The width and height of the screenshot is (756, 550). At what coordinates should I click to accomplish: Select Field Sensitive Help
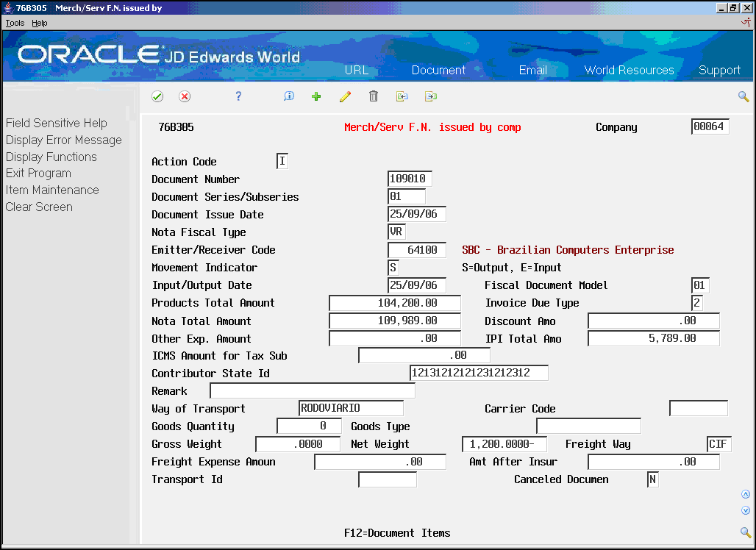57,124
